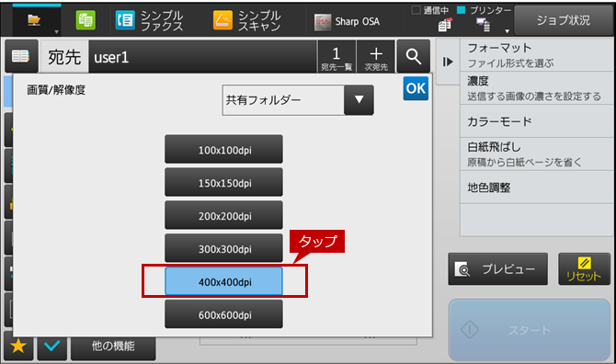Open the green copy mode icon
Image resolution: width=616 pixels, height=364 pixels.
click(86, 20)
